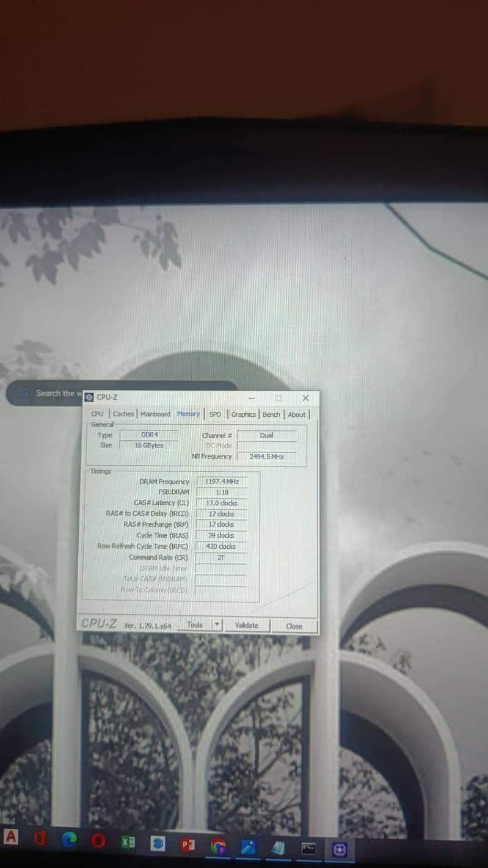
Task: Open the Bench tab
Action: point(271,414)
